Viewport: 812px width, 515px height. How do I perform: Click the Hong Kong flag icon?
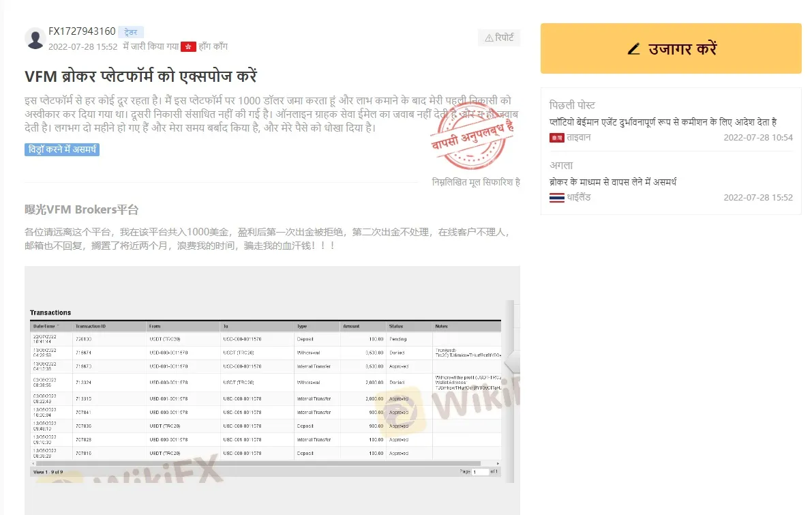pyautogui.click(x=188, y=46)
